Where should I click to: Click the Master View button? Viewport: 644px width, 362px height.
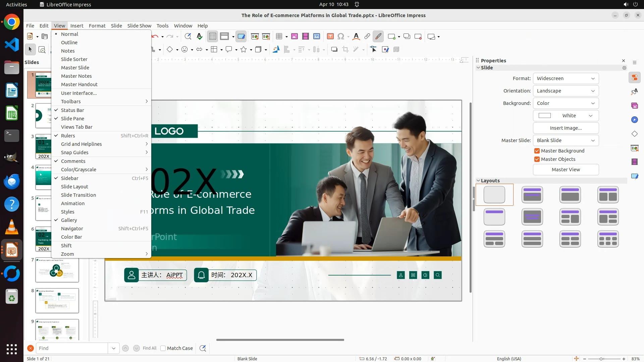[566, 170]
